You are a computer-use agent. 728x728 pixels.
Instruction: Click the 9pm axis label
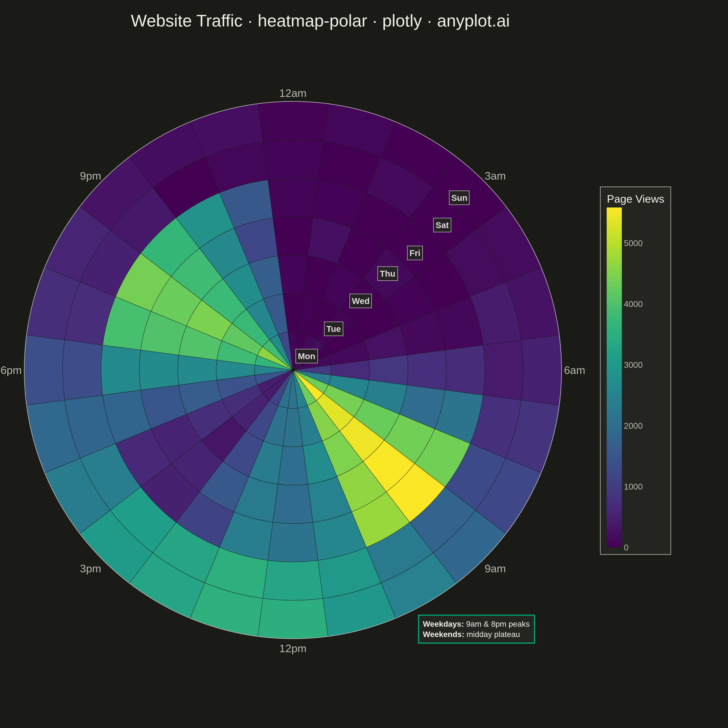pos(90,176)
